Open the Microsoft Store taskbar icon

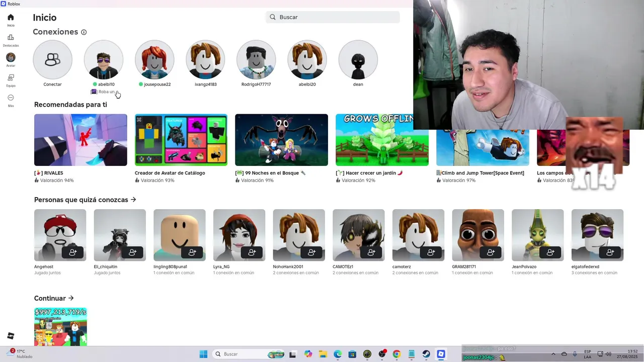coord(352,354)
